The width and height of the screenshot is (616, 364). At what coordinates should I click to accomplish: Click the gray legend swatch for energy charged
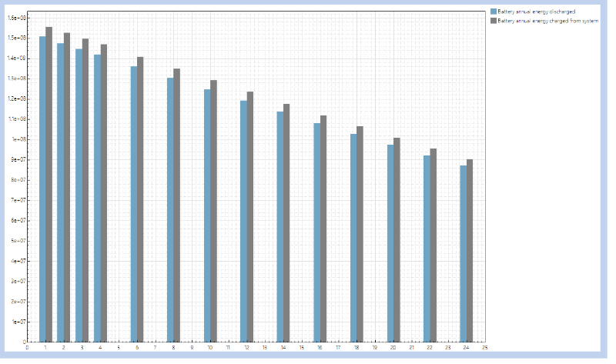click(x=494, y=21)
